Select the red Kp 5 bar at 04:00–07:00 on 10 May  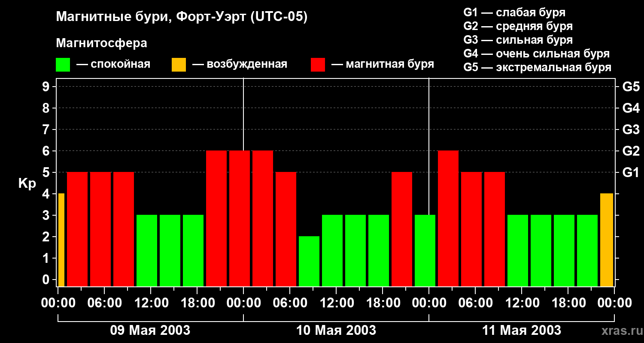point(286,229)
